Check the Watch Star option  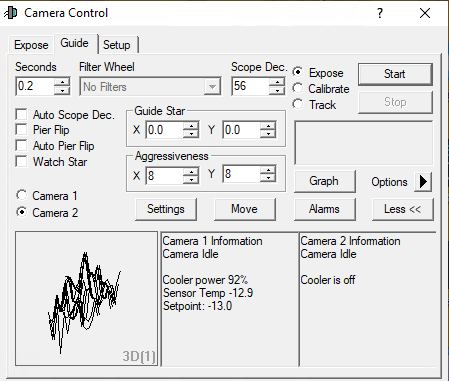[21, 161]
